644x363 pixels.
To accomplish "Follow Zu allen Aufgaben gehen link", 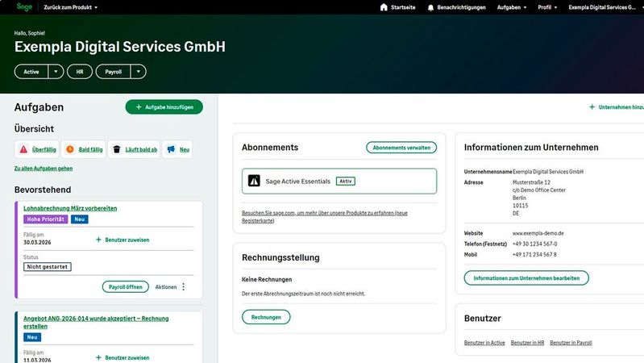I will click(x=44, y=168).
